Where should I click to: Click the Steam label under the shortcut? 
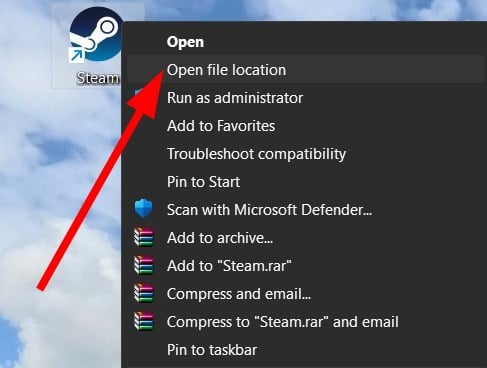pos(98,78)
